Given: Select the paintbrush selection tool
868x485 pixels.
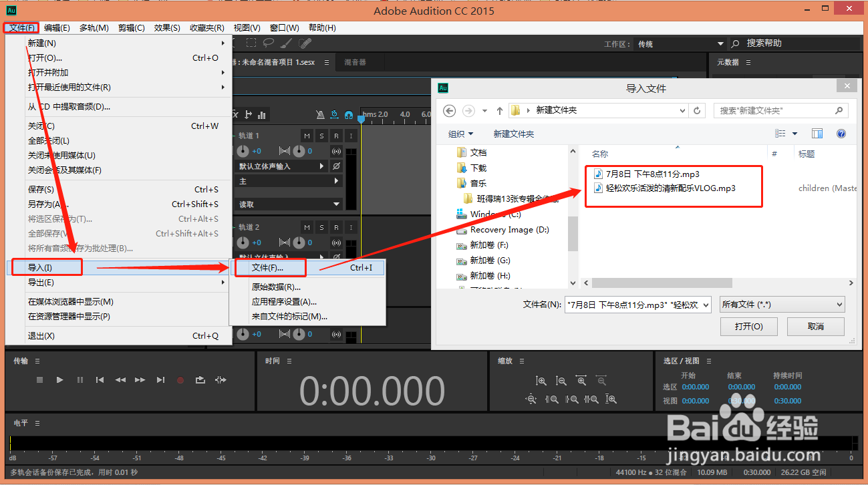Looking at the screenshot, I should coord(286,43).
